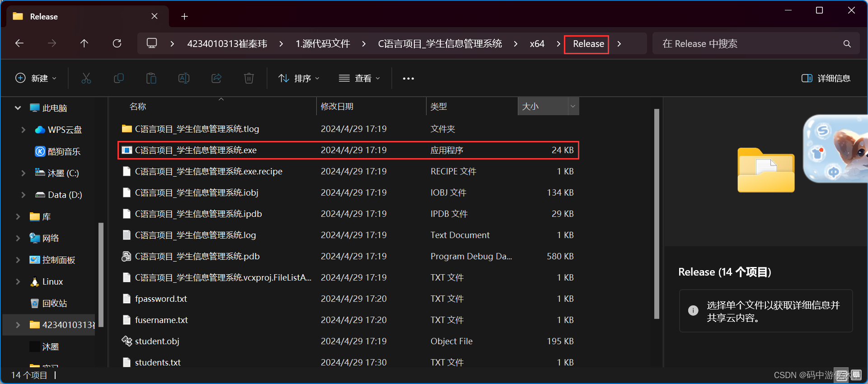Select 沐墨 item in navigation pane
This screenshot has height=384, width=868.
(x=44, y=347)
